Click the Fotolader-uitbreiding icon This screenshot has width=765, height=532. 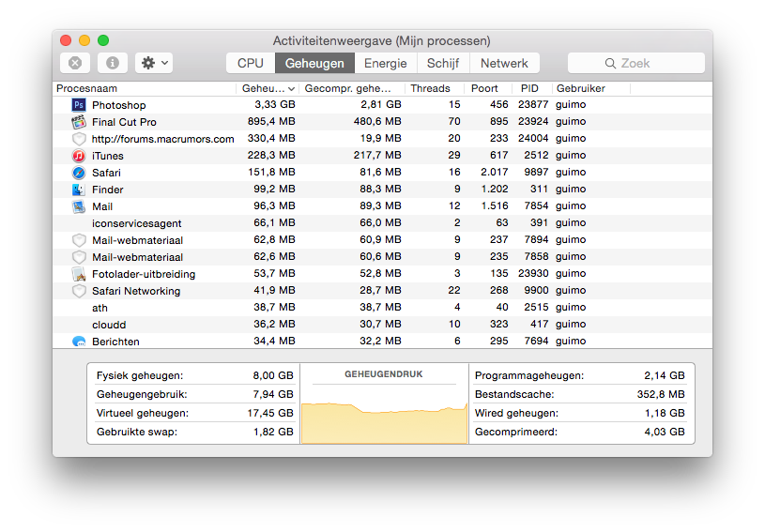[79, 274]
